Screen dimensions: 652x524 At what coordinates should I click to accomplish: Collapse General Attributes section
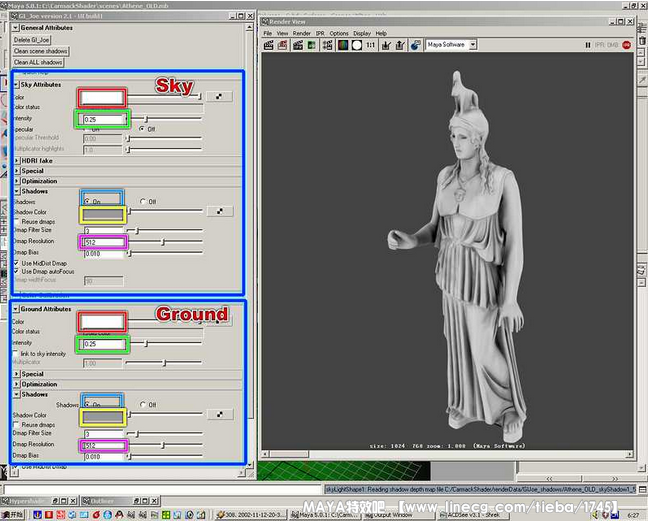16,28
